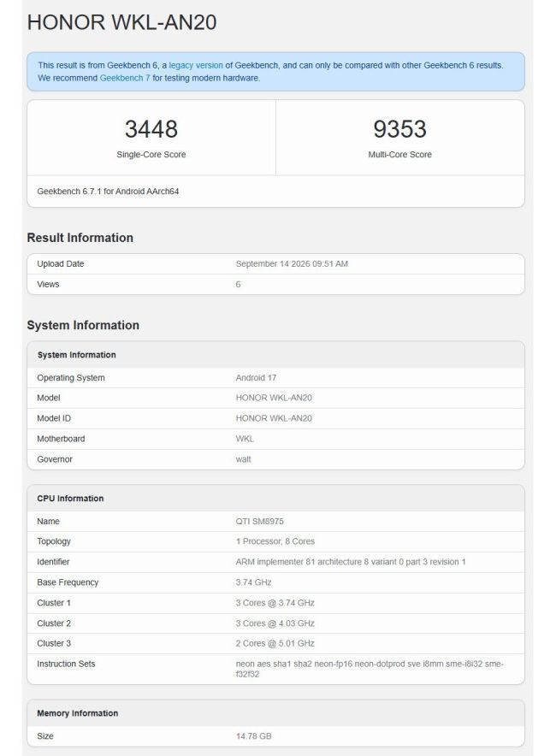The width and height of the screenshot is (556, 756).
Task: Click the CPU Information table header
Action: (x=70, y=499)
